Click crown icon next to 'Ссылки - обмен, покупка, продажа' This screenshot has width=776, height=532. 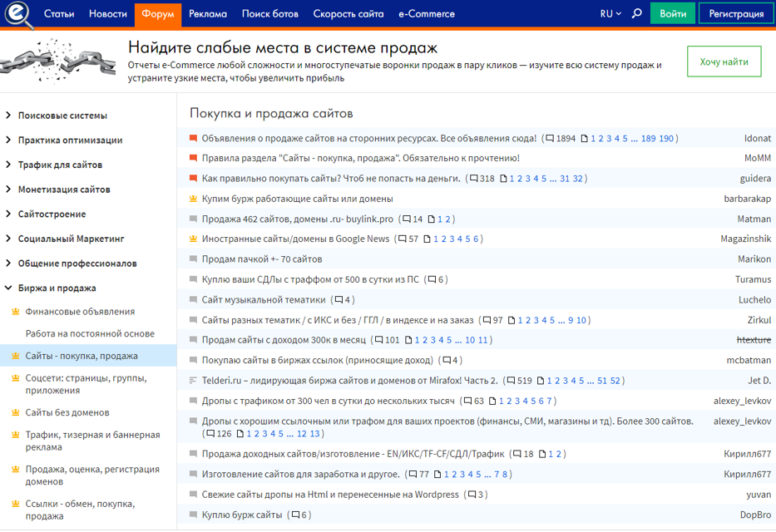(x=15, y=504)
